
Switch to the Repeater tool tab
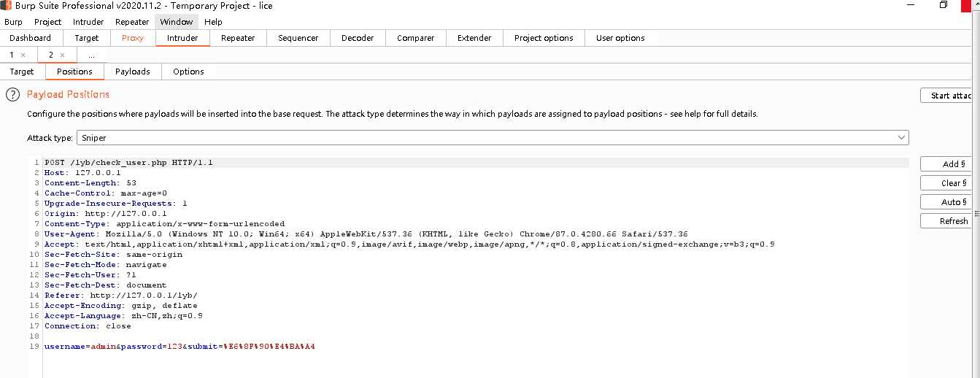click(x=238, y=38)
